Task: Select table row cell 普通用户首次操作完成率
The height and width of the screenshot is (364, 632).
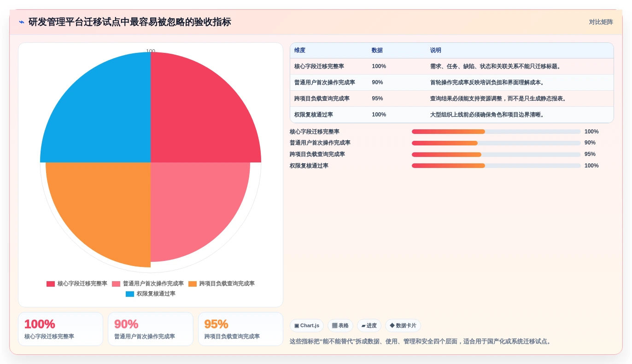Action: 325,82
